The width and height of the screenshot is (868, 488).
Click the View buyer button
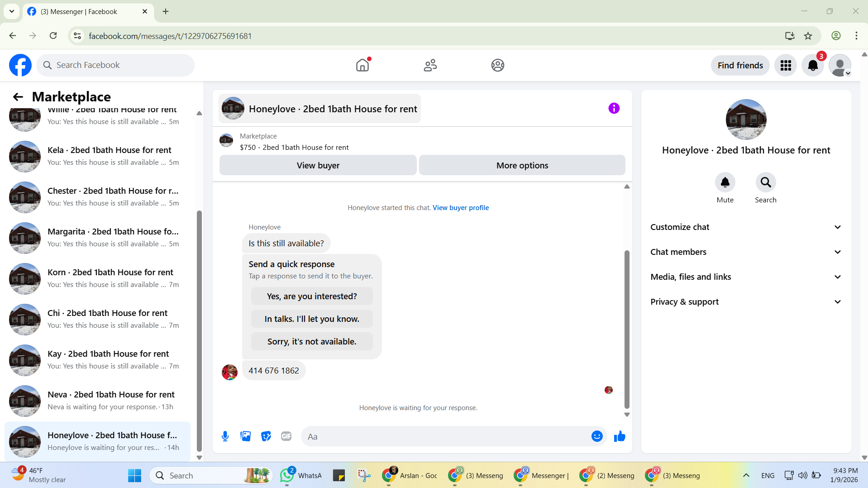coord(318,165)
